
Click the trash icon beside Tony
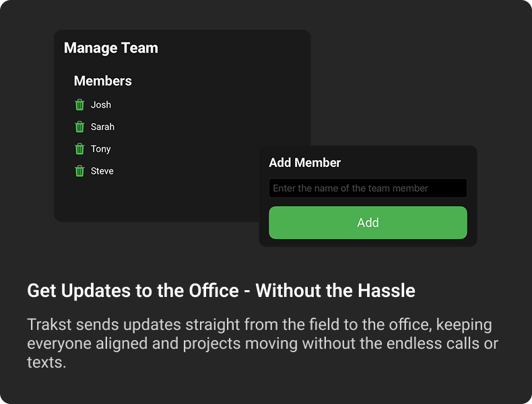79,149
